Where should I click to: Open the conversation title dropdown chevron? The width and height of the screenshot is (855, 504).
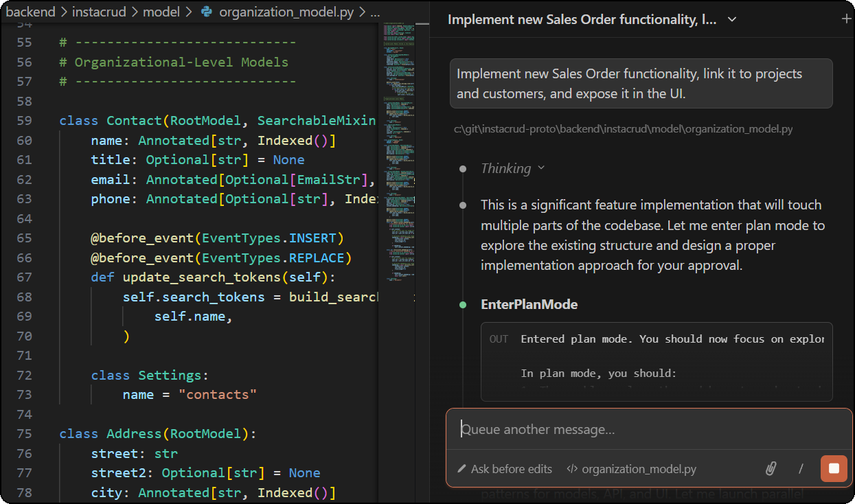[x=732, y=20]
